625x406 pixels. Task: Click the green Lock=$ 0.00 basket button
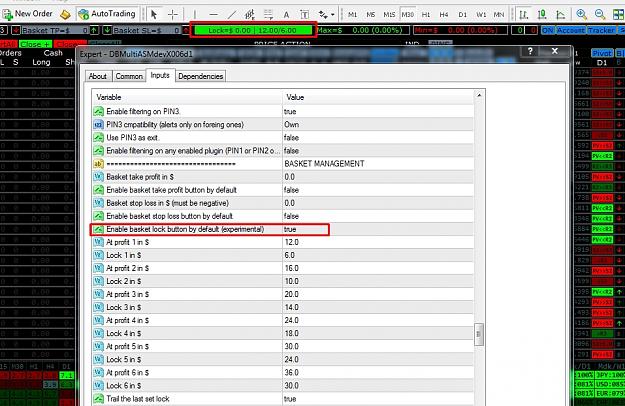coord(253,30)
